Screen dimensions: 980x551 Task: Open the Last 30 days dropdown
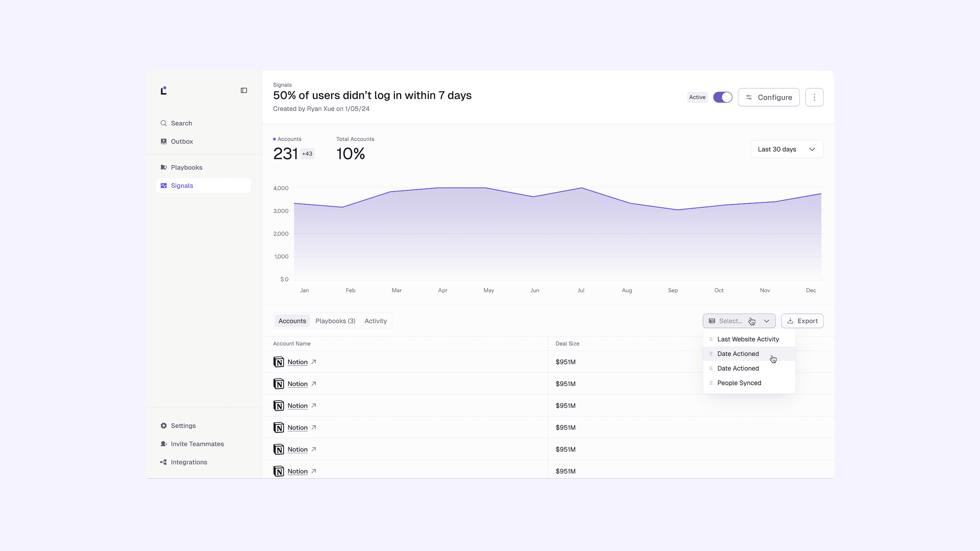(787, 149)
